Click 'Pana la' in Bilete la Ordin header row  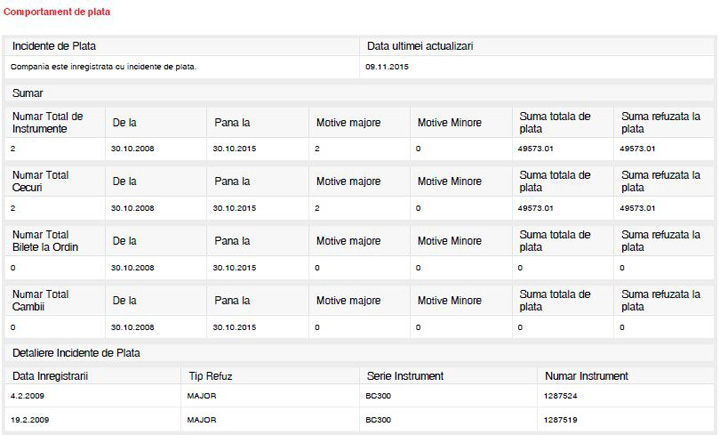232,241
